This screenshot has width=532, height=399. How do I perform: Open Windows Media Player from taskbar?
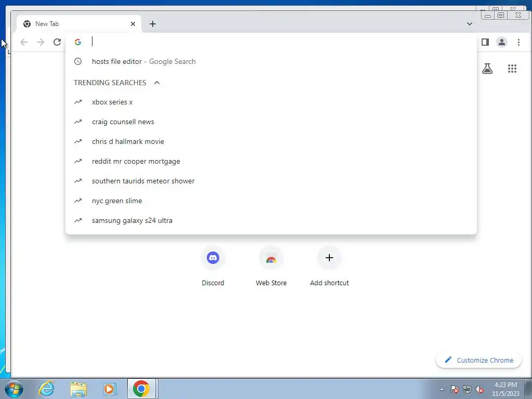[x=110, y=389]
